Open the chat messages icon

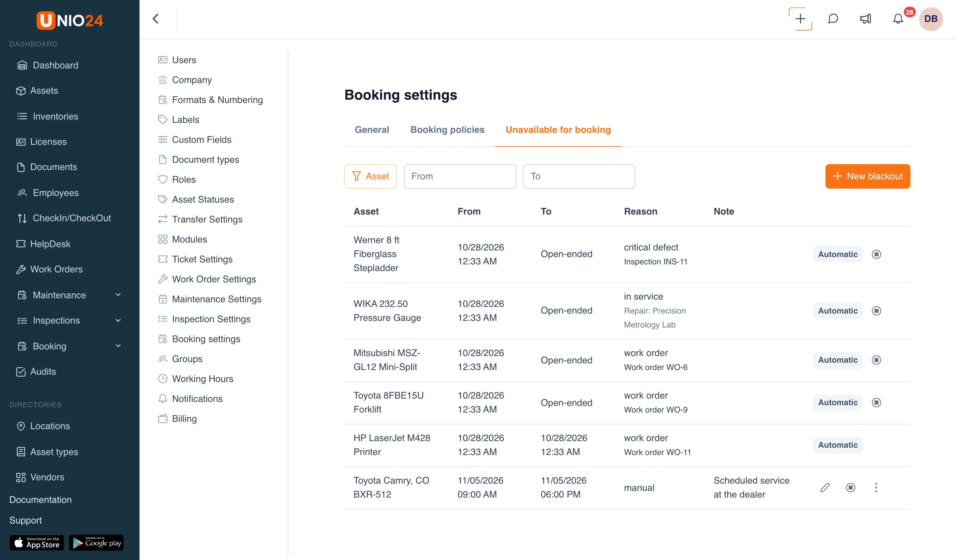click(x=833, y=19)
